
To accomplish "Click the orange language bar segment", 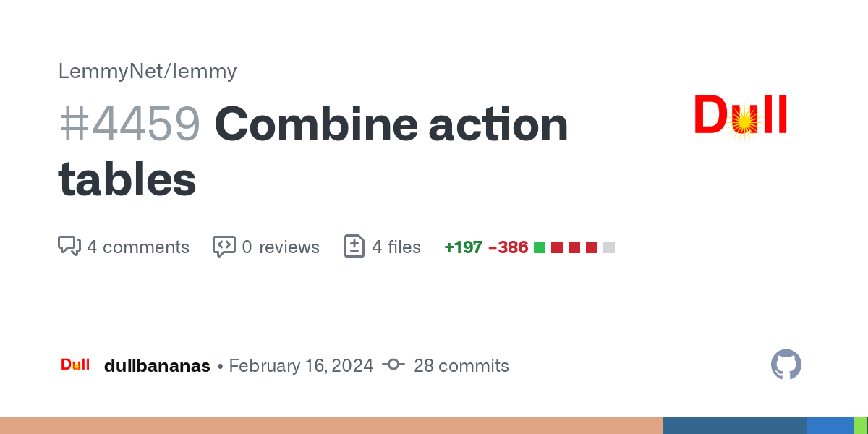I will point(331,425).
